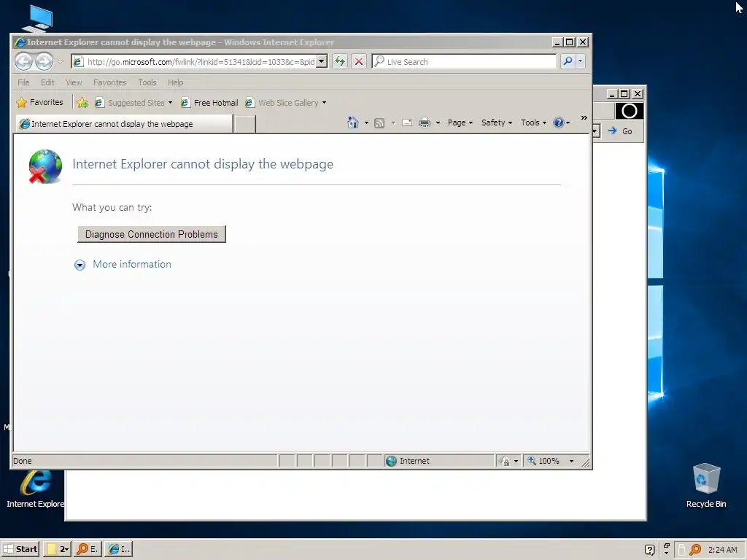Expand Web Slice Gallery dropdown arrow
Image resolution: width=747 pixels, height=560 pixels.
(324, 102)
